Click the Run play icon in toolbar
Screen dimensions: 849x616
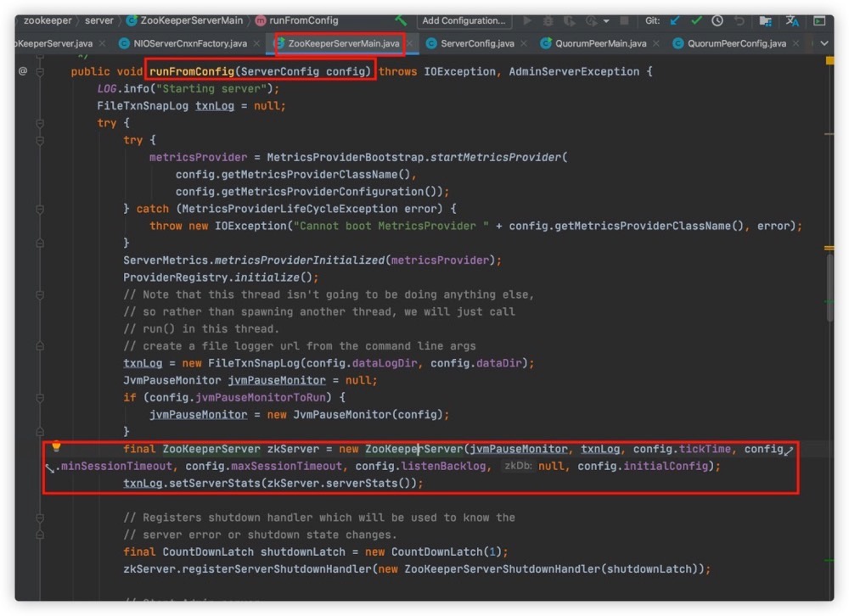point(527,20)
